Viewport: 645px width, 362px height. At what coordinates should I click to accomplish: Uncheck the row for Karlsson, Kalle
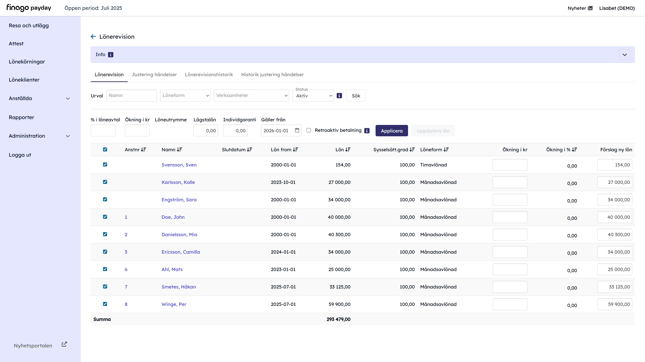pos(105,182)
